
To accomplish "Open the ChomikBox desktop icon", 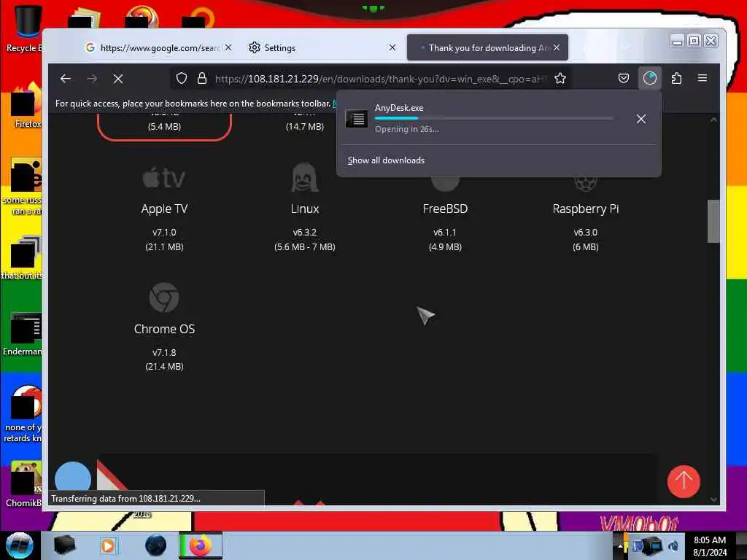I will [x=23, y=484].
